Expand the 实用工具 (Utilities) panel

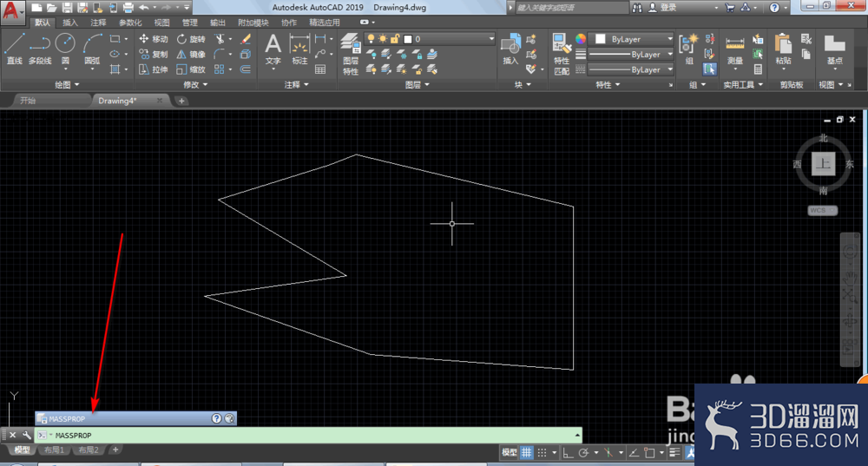click(743, 85)
